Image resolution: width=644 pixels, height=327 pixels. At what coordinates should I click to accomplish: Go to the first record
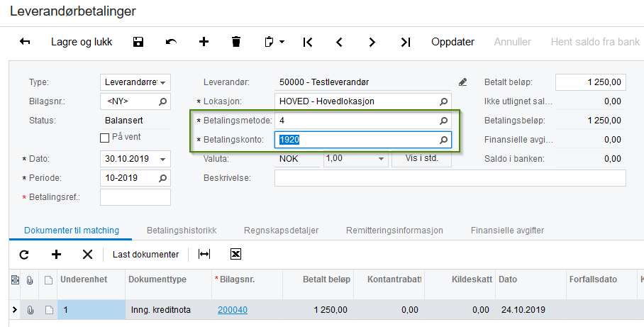307,42
